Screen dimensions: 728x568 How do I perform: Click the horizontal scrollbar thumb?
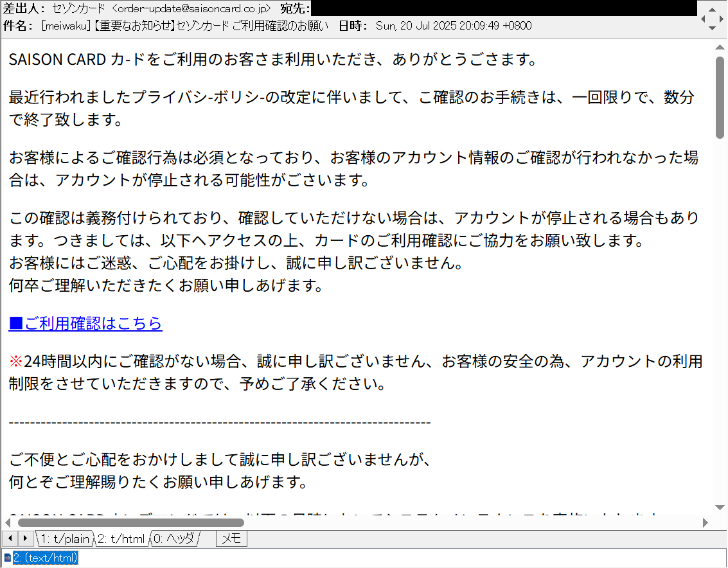click(x=131, y=522)
